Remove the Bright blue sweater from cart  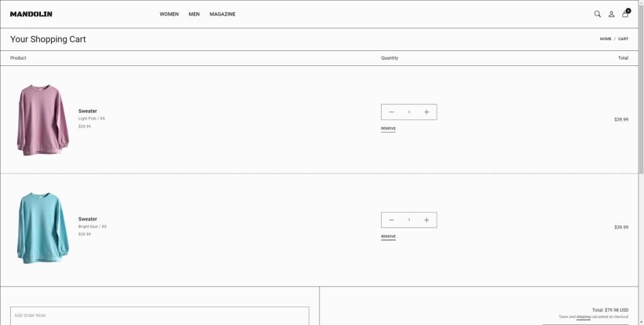coord(388,237)
